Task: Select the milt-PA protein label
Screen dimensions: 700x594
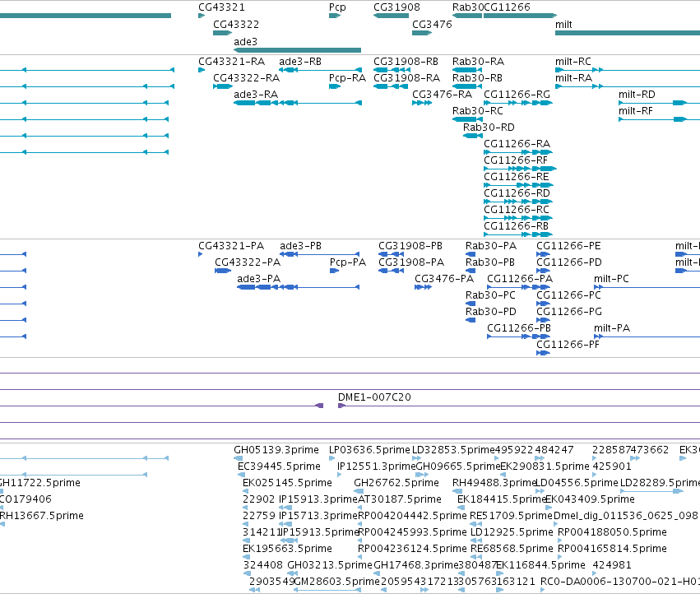Action: 612,328
